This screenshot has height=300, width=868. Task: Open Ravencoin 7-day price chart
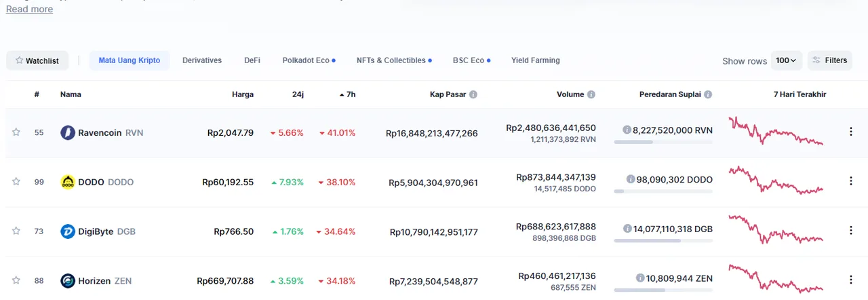click(x=776, y=131)
